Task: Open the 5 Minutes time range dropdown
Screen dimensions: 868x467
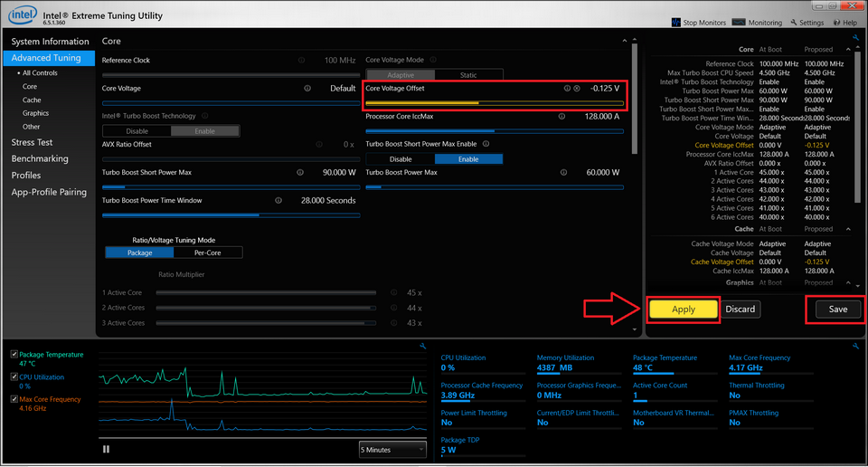Action: [x=392, y=449]
